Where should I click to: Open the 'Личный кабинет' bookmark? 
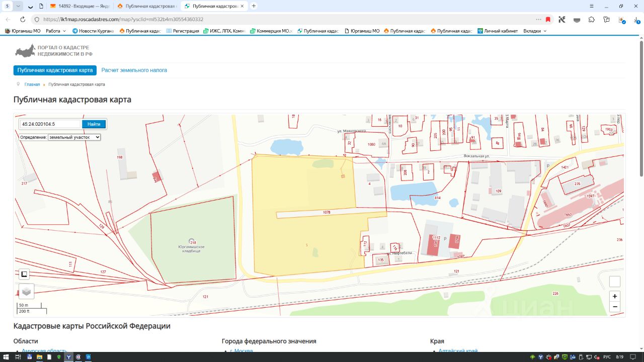click(x=498, y=31)
